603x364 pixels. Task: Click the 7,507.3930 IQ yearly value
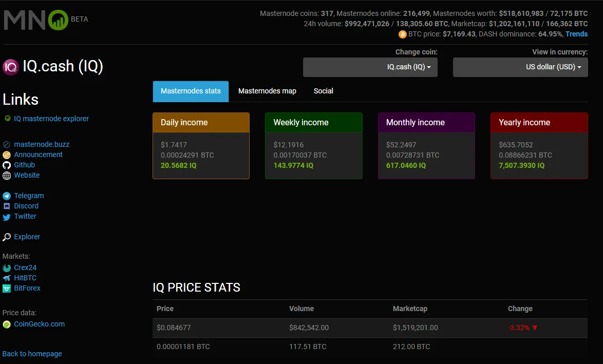(521, 166)
